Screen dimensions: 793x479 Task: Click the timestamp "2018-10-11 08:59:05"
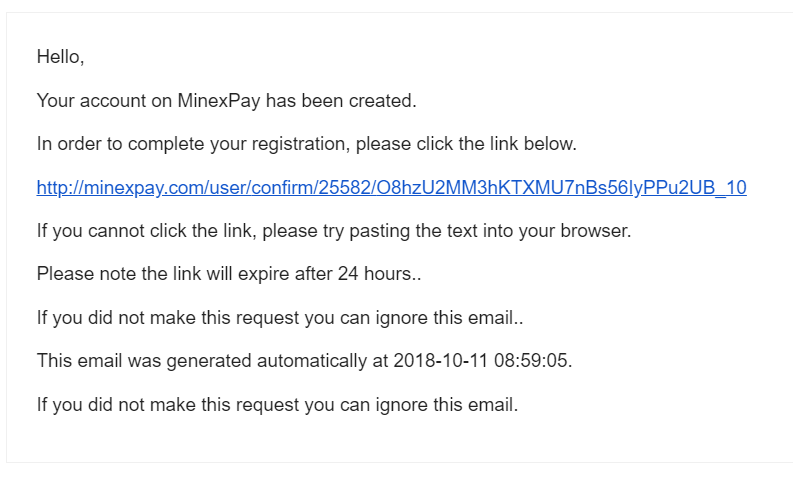[480, 361]
